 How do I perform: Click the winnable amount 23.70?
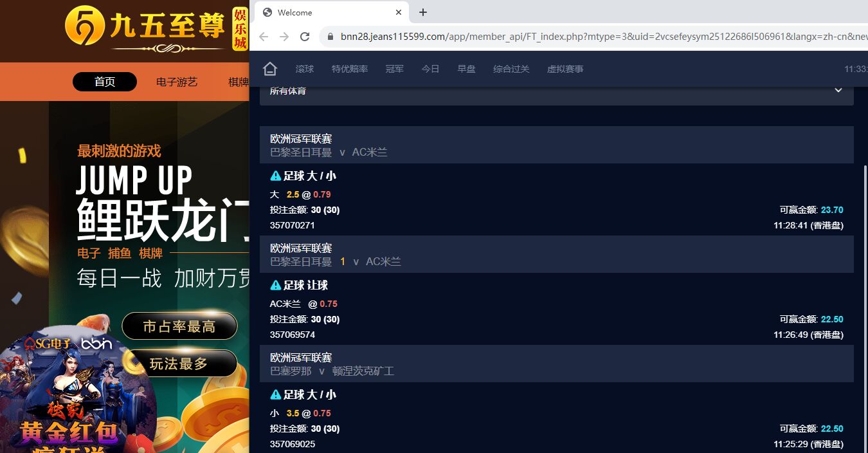tap(832, 210)
